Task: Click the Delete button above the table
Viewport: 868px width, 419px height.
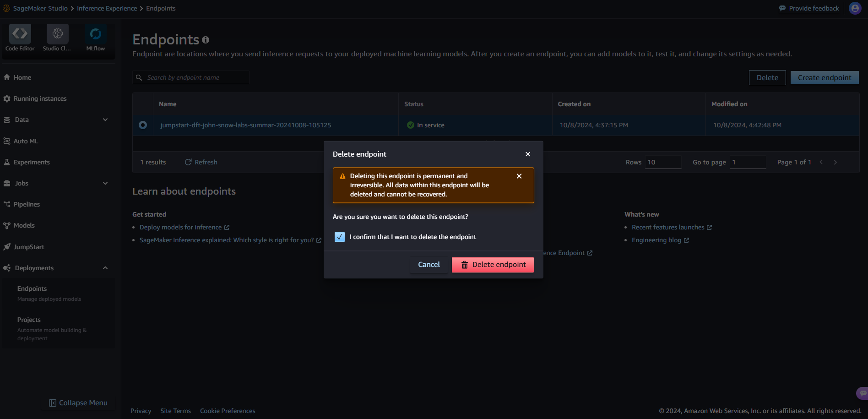Action: 767,78
